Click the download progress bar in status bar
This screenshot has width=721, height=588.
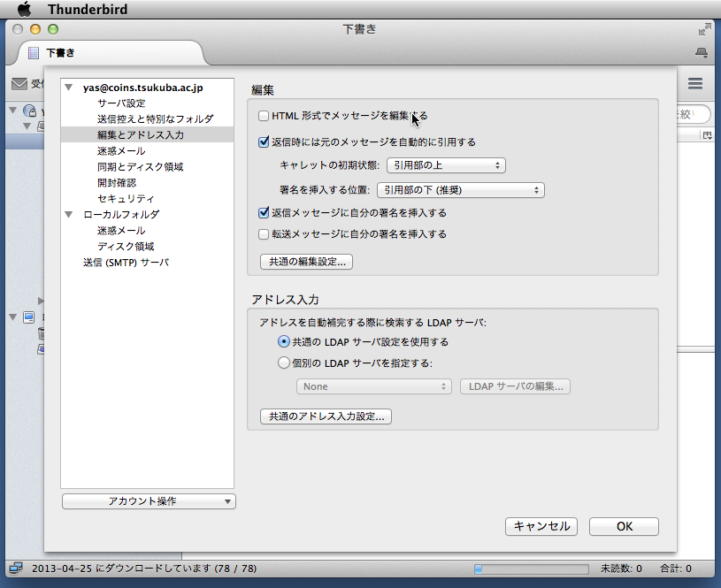(x=531, y=569)
